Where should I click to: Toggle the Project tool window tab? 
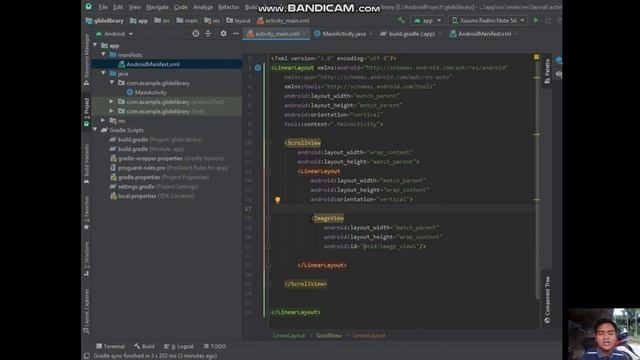pos(86,112)
